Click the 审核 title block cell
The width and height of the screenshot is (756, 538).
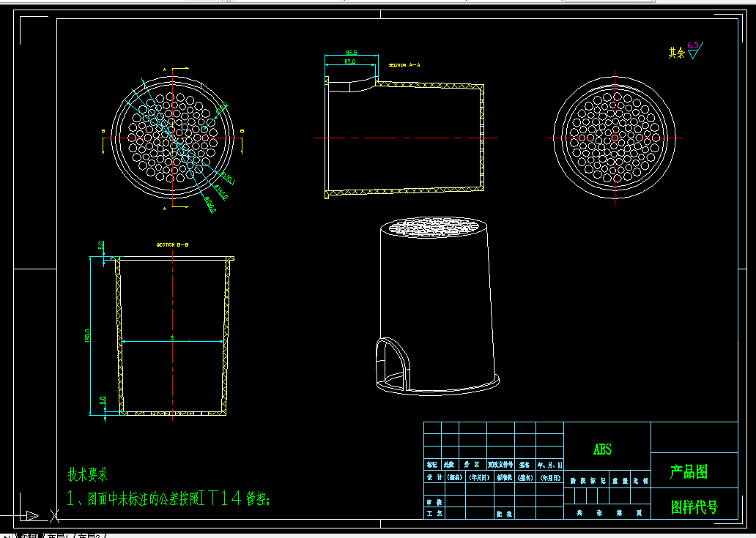434,501
